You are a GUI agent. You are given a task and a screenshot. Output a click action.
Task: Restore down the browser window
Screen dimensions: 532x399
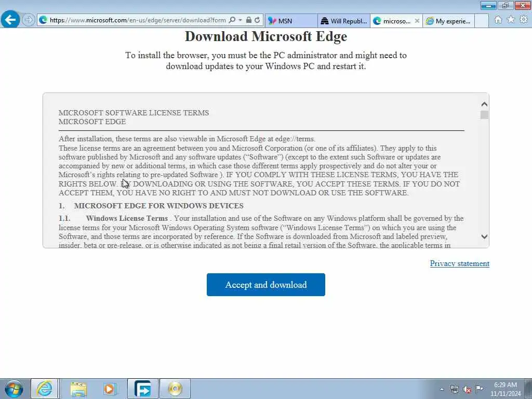pyautogui.click(x=506, y=5)
